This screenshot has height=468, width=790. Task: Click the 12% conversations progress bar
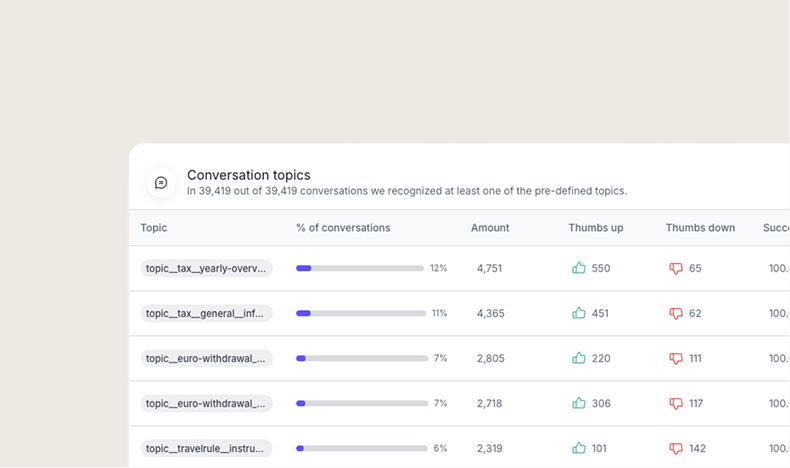[x=360, y=268]
